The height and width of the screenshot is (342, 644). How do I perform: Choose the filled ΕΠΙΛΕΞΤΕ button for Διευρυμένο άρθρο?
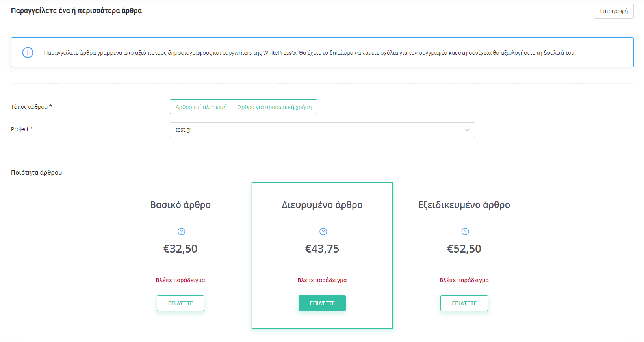322,303
